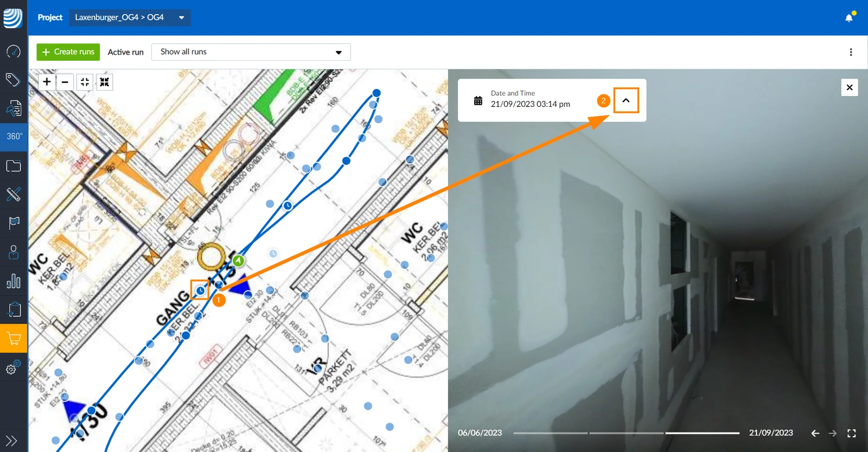Select the 360° view sidebar item
The image size is (868, 452).
(x=14, y=136)
